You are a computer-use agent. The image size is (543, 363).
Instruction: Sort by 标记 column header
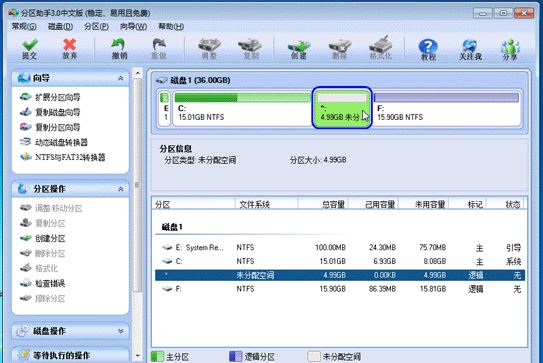click(468, 204)
